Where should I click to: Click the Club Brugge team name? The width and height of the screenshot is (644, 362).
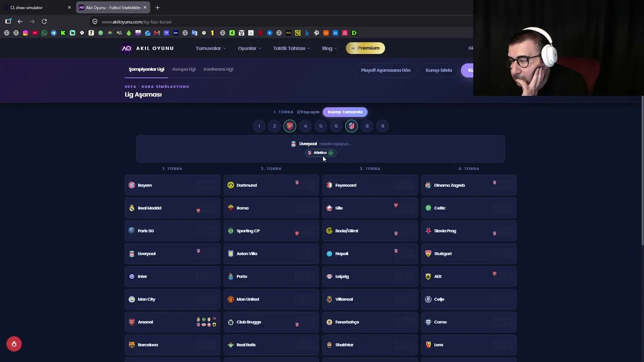coord(249,322)
